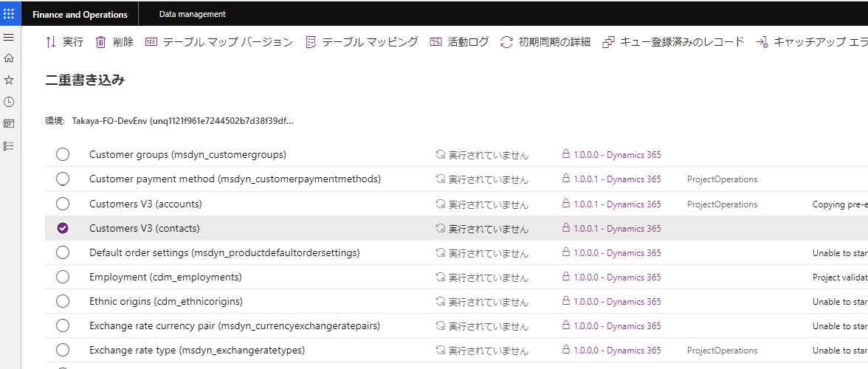868x369 pixels.
Task: Open Exchange rate type map name
Action: [197, 351]
